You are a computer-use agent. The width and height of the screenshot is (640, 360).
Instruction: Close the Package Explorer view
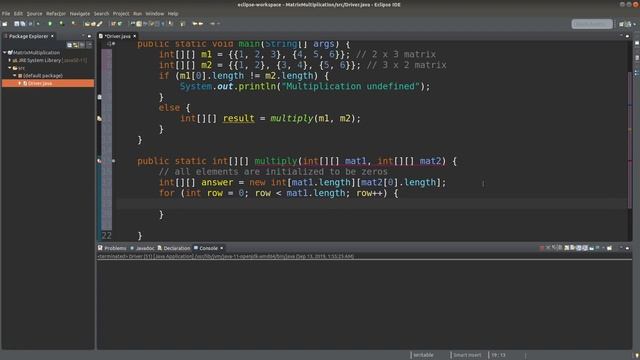click(52, 36)
